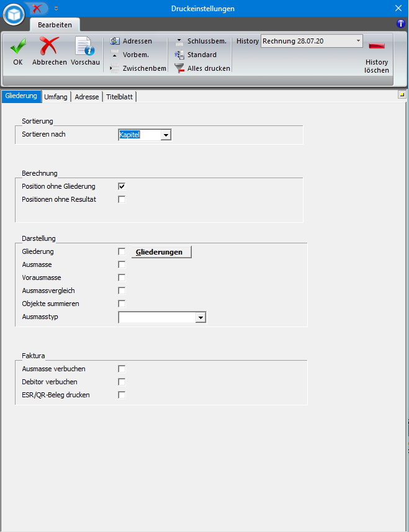409x532 pixels.
Task: Open the quick access customize arrow
Action: [56, 9]
